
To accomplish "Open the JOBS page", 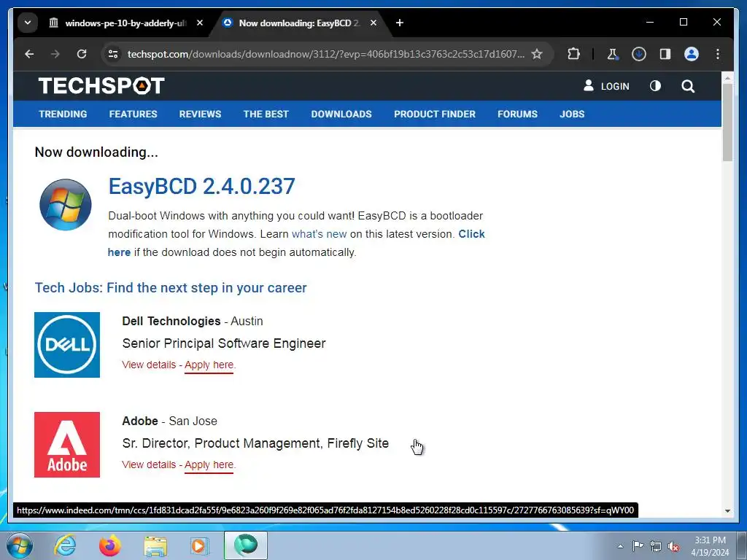I will [x=572, y=114].
